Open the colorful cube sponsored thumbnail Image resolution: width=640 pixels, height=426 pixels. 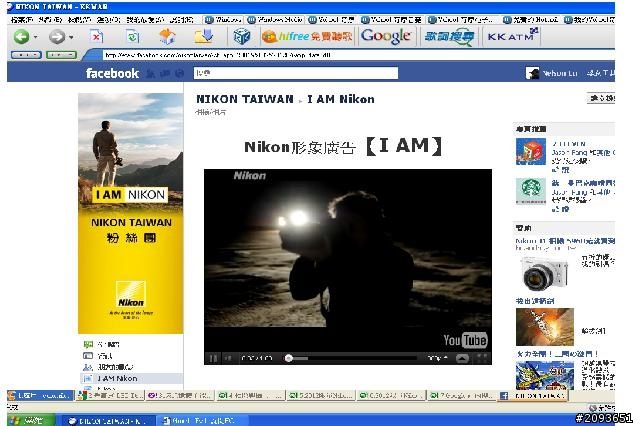pos(531,151)
